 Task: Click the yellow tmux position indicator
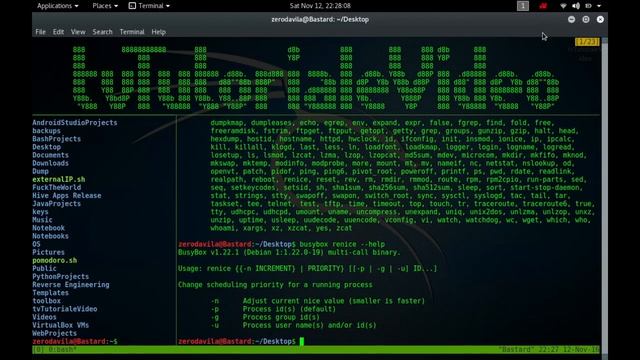click(x=587, y=42)
